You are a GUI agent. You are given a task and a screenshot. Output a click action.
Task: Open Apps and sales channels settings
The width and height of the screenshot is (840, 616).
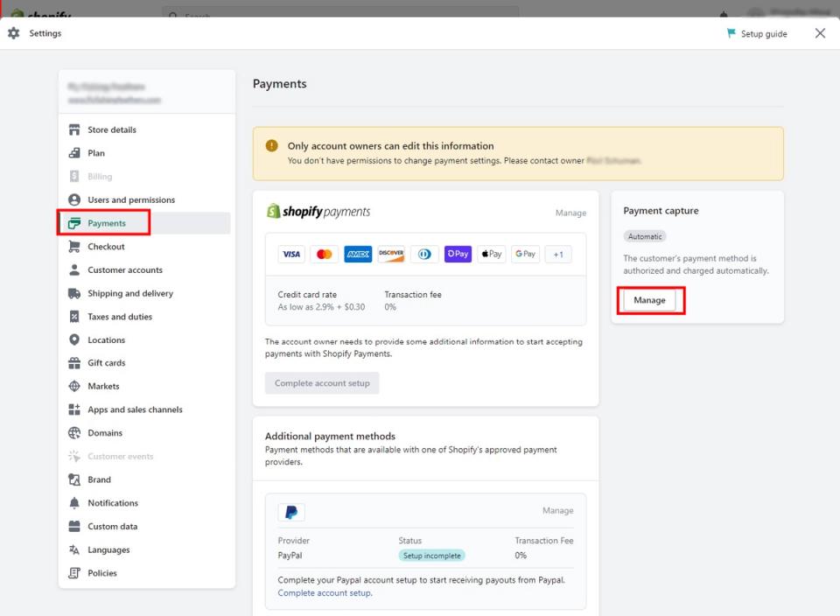[x=135, y=409]
